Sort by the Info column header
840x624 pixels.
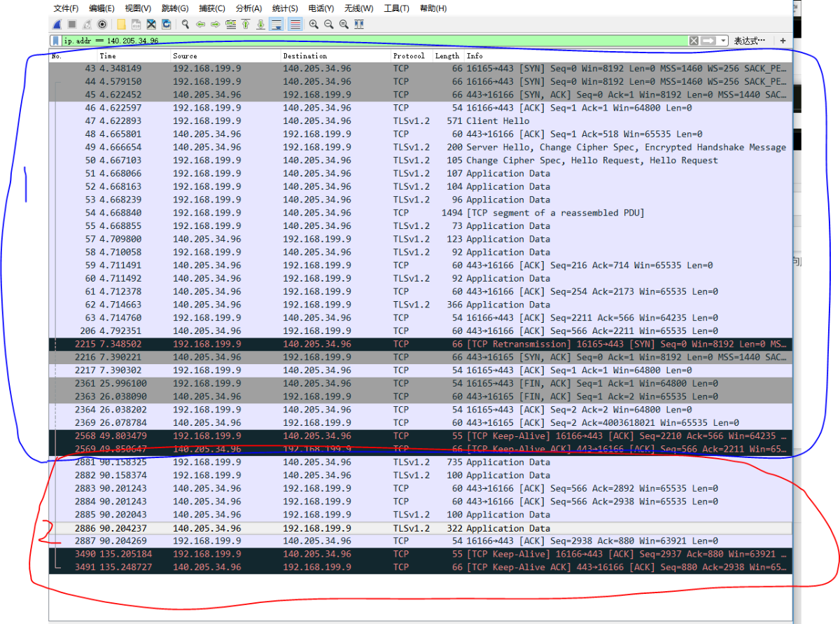coord(628,56)
